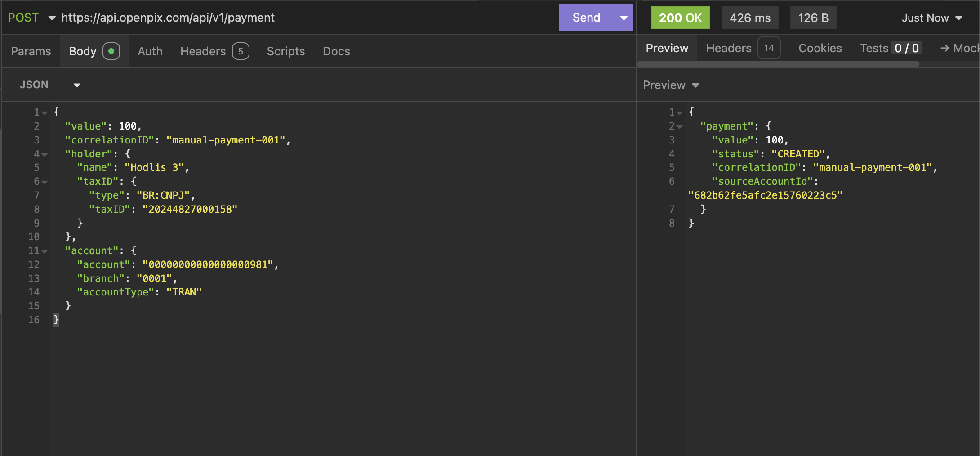
Task: Collapse the account object on line 11
Action: (x=45, y=251)
